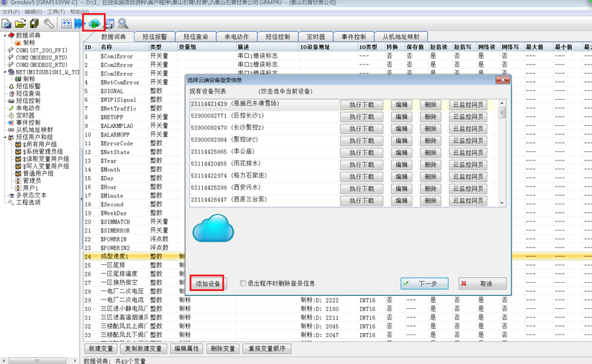Switch to the 事件控制 tab

coord(353,36)
